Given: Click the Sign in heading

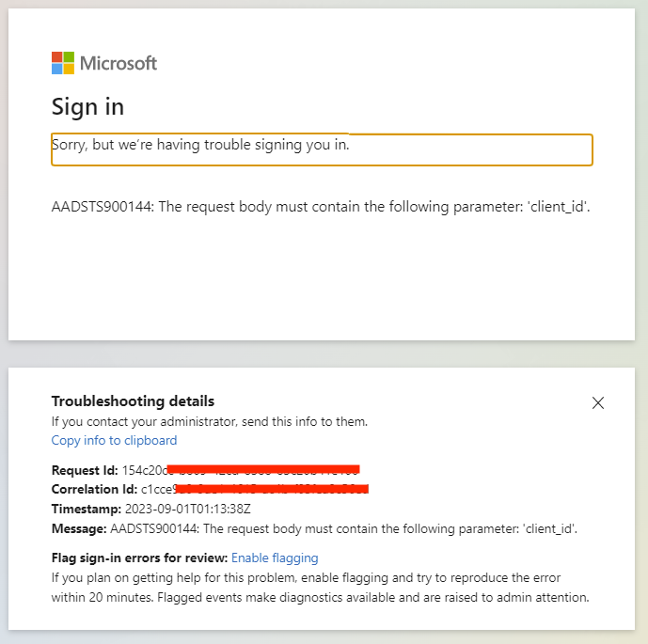Looking at the screenshot, I should click(87, 107).
